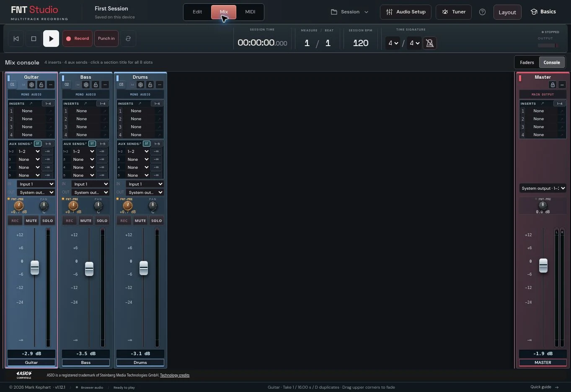
Task: Freeze the Guitar track with the snowflake icon
Action: (31, 85)
